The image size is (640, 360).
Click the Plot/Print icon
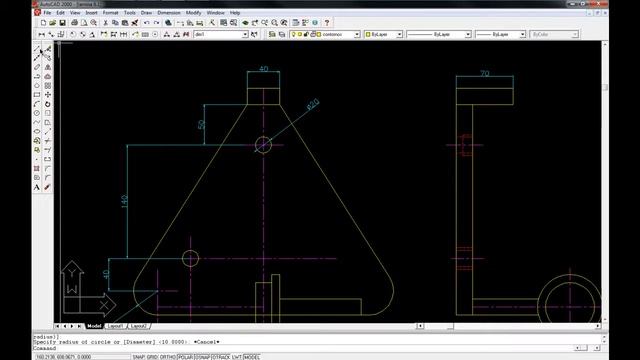[x=74, y=23]
